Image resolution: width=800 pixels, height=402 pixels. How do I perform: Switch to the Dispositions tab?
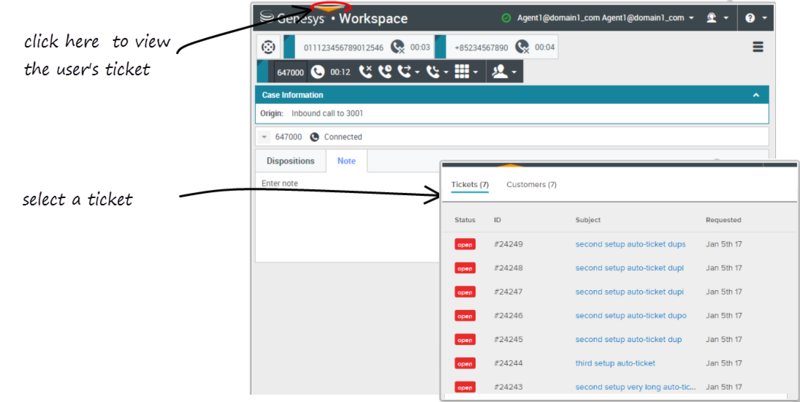click(291, 161)
